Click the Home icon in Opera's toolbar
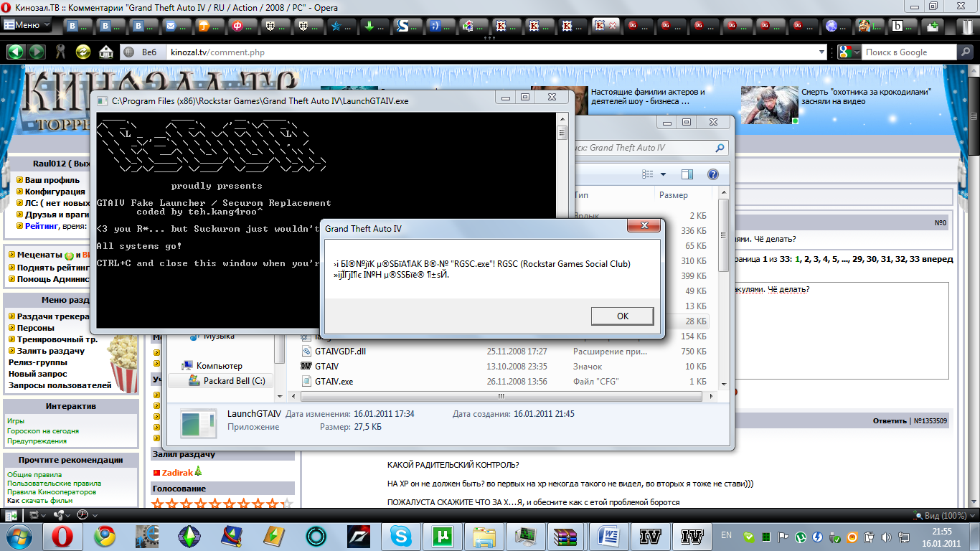This screenshot has height=551, width=980. [106, 52]
